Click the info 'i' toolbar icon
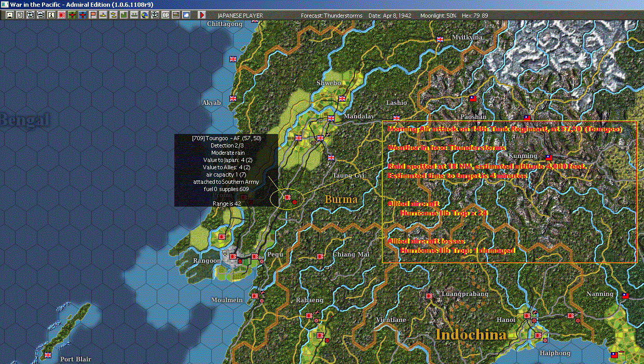Viewport: 644px width, 364px height. tap(51, 15)
